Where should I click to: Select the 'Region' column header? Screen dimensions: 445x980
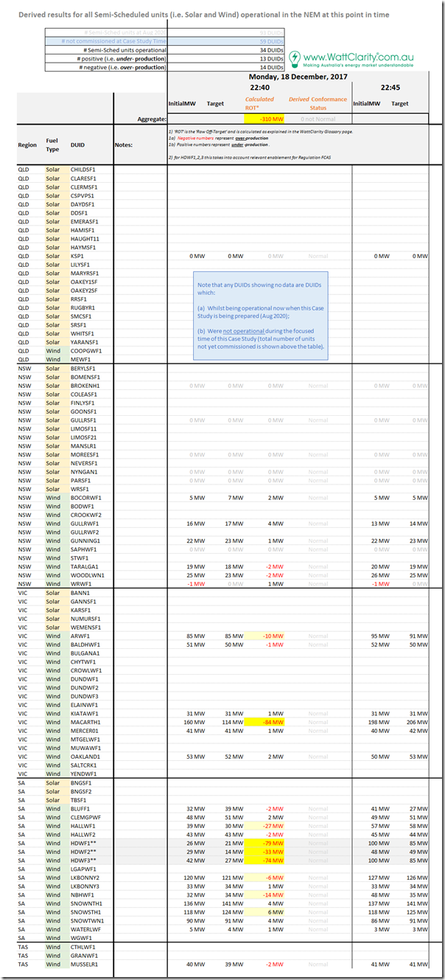(27, 145)
